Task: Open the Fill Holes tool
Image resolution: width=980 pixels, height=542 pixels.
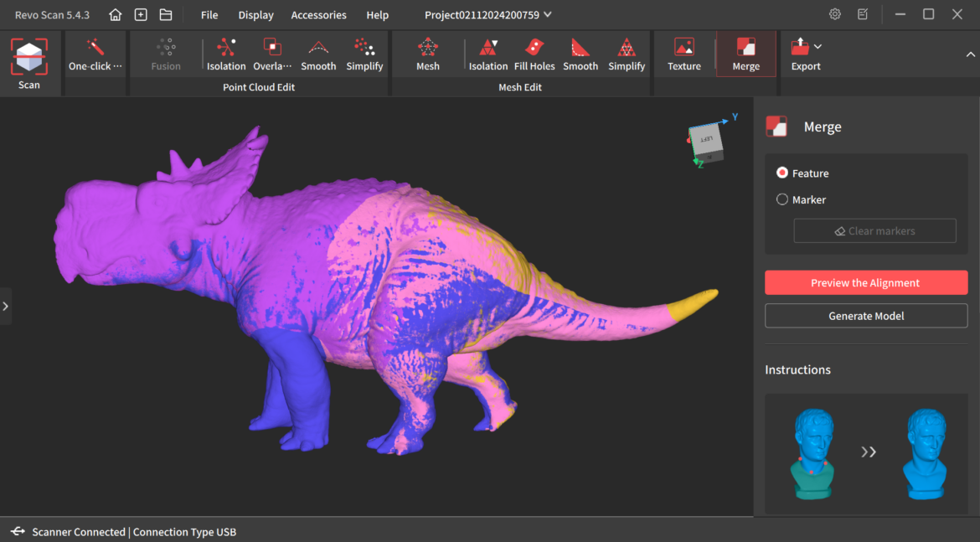Action: [x=534, y=54]
